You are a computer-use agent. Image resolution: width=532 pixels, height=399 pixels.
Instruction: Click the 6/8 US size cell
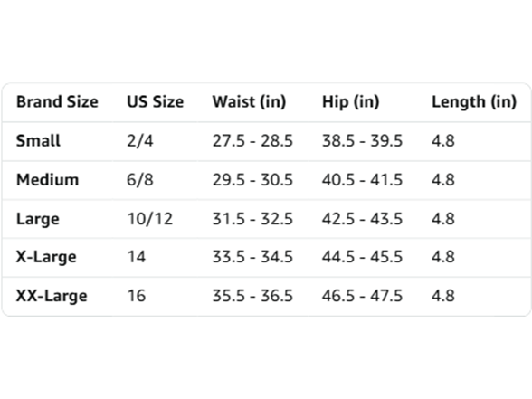(139, 179)
